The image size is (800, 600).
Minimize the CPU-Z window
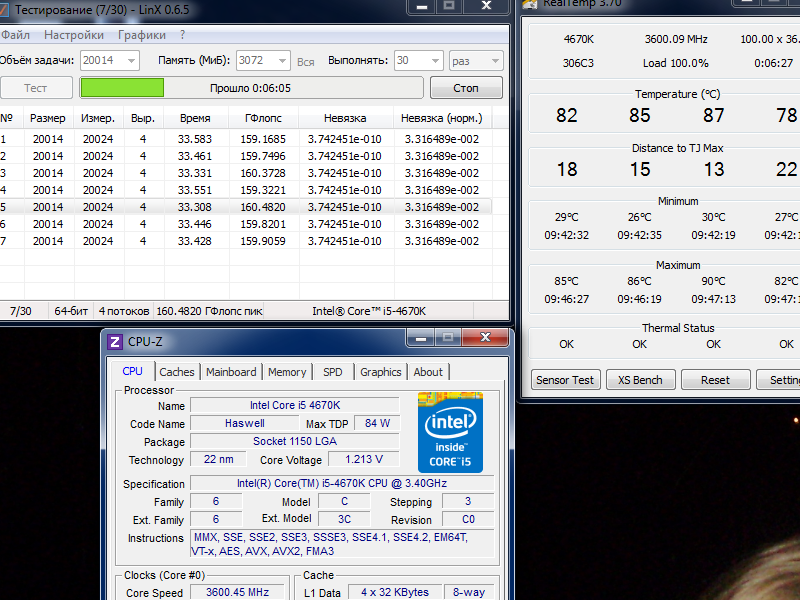pyautogui.click(x=420, y=337)
